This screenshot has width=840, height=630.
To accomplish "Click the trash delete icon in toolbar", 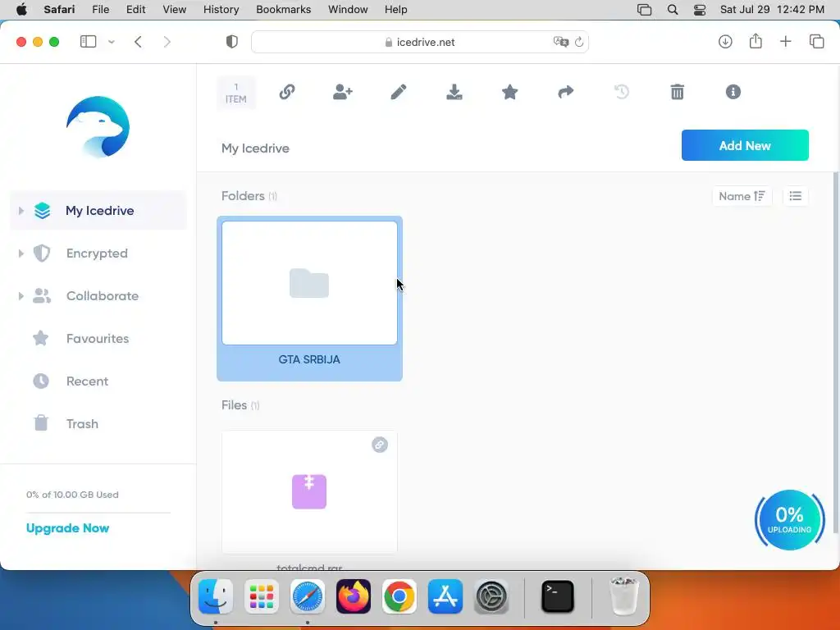I will click(677, 92).
